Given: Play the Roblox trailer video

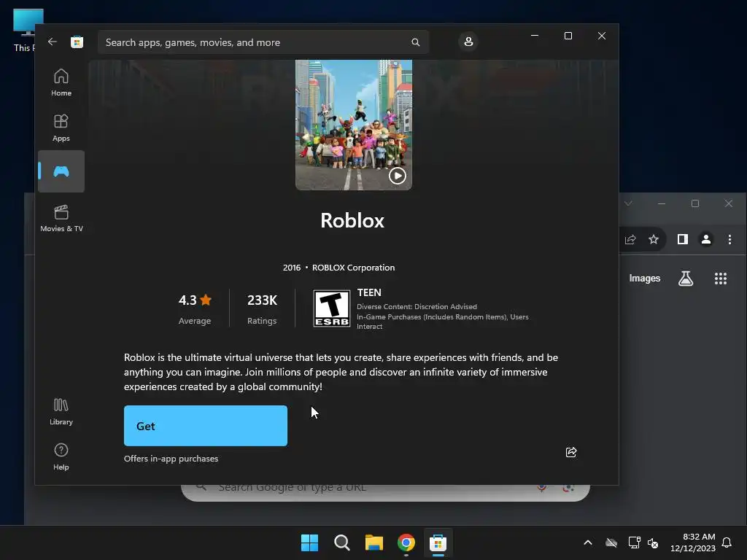Looking at the screenshot, I should [x=398, y=176].
